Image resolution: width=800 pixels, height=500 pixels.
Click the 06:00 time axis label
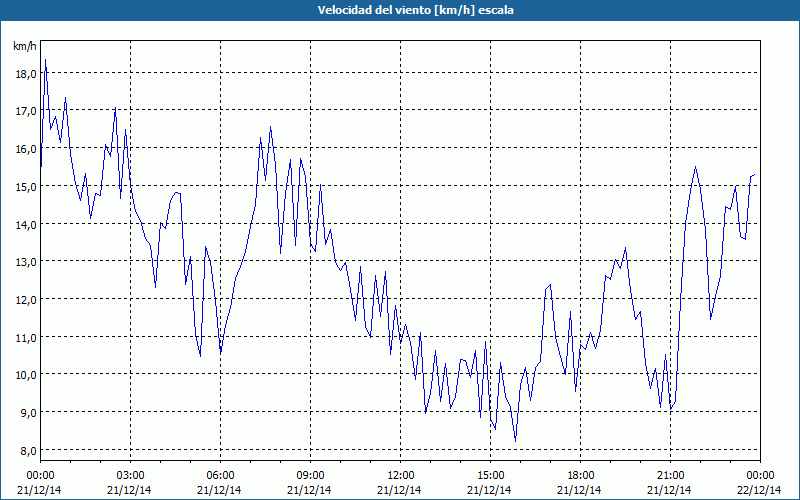pos(220,476)
